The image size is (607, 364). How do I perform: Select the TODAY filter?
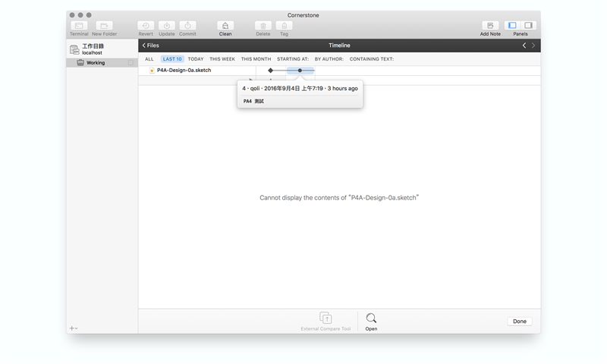(196, 58)
